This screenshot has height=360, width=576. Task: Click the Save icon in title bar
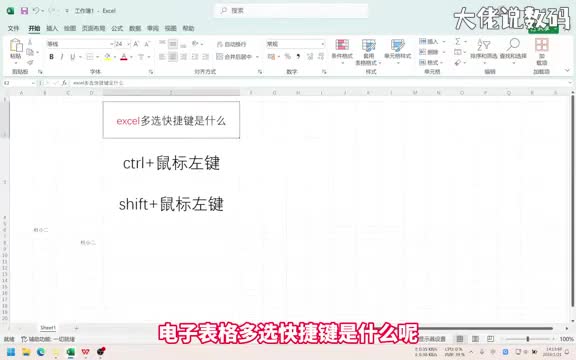pyautogui.click(x=24, y=11)
